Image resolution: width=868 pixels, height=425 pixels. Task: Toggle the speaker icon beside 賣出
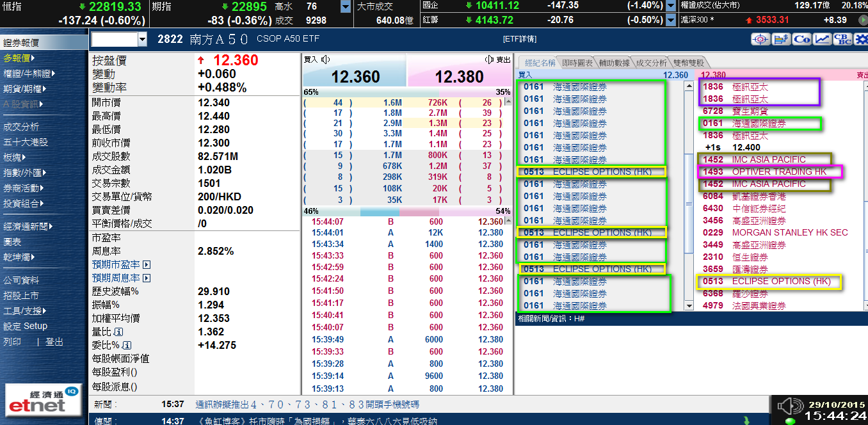point(490,60)
